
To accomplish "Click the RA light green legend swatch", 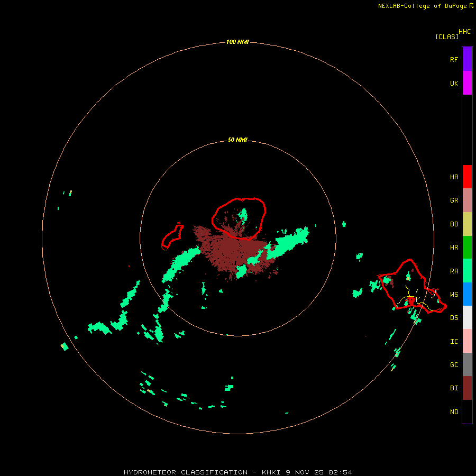I will (467, 271).
